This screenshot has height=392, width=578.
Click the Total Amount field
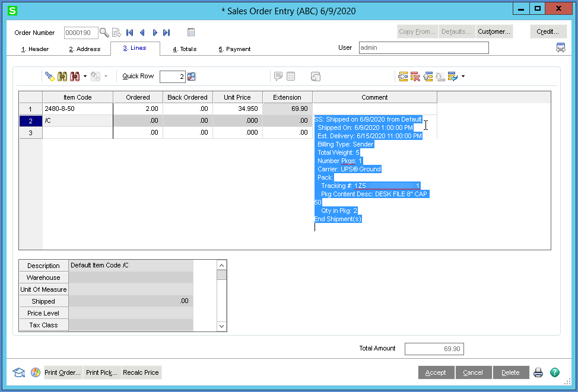(434, 349)
